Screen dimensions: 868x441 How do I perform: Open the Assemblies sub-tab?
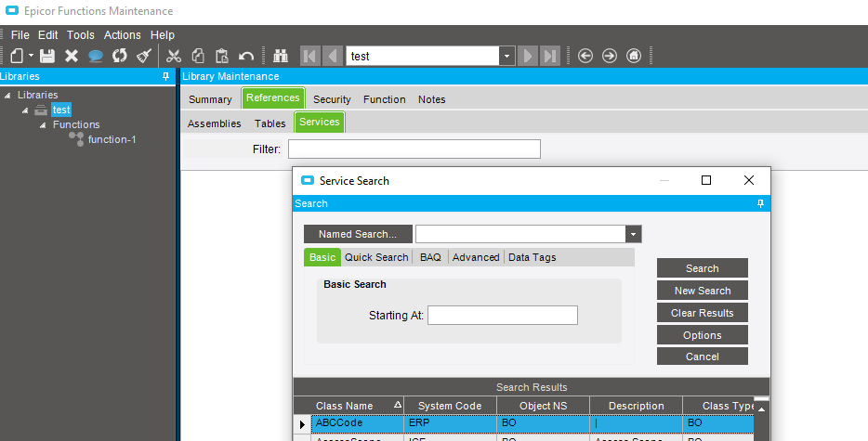tap(215, 123)
